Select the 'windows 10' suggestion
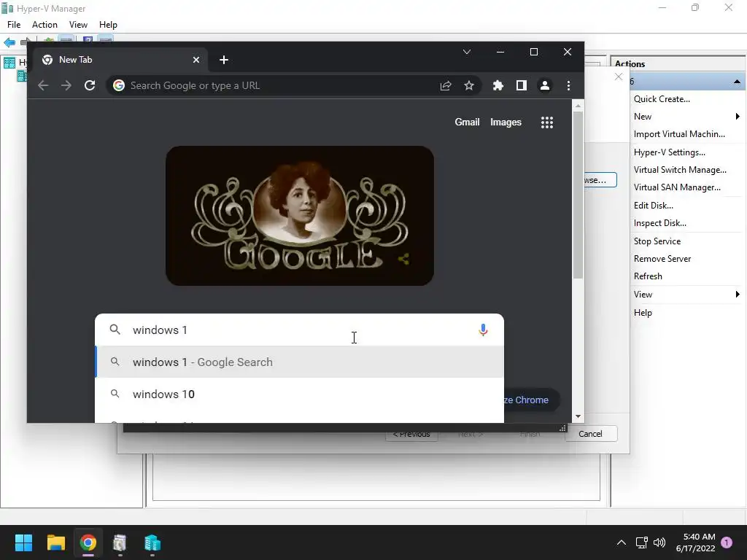 [x=299, y=394]
